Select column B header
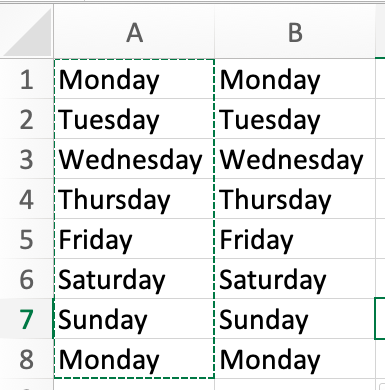385x390 pixels. [295, 32]
